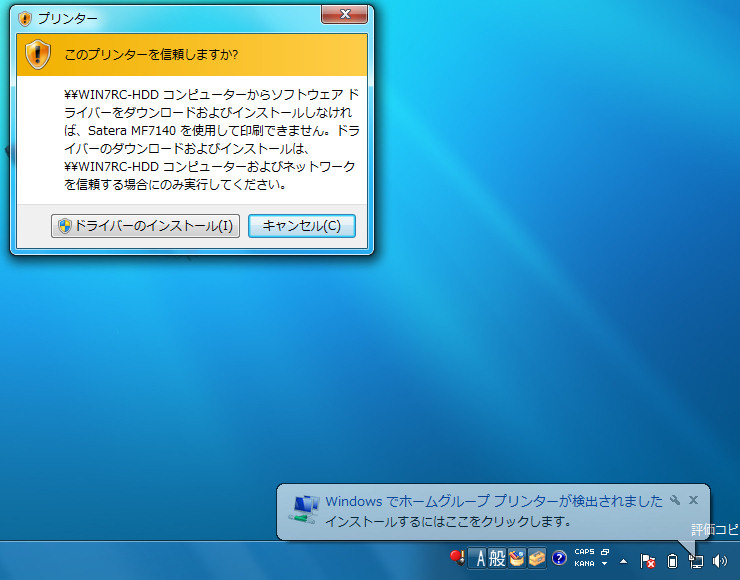Close the プリンター dialog with the X button
The height and width of the screenshot is (580, 740).
(345, 14)
